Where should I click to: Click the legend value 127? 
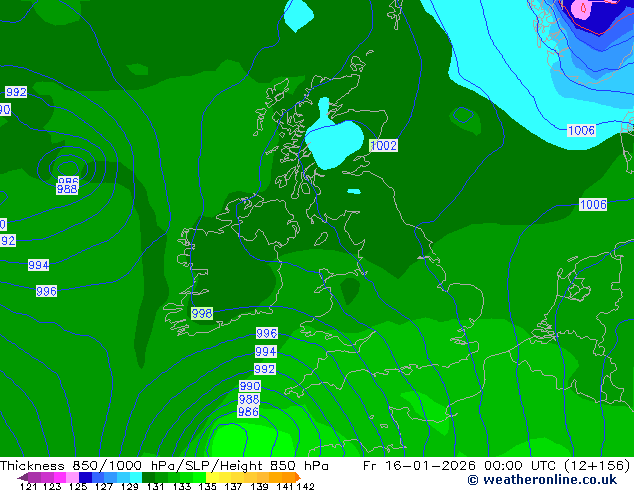click(104, 486)
